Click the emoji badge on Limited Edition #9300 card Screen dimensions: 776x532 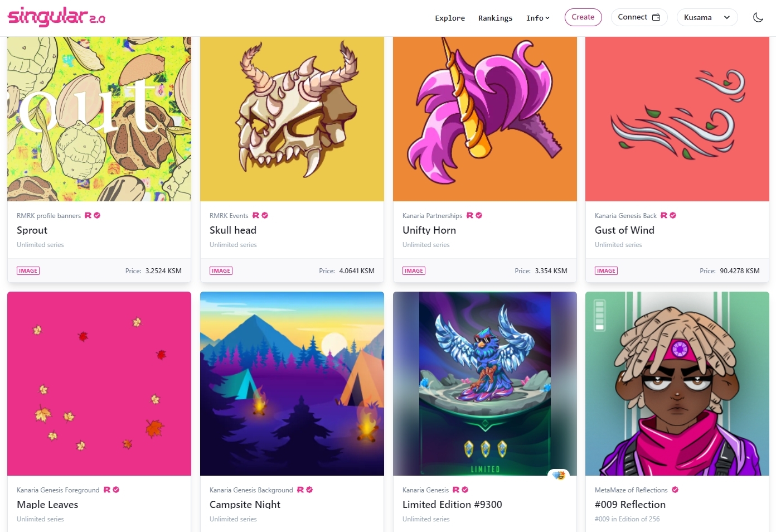559,476
